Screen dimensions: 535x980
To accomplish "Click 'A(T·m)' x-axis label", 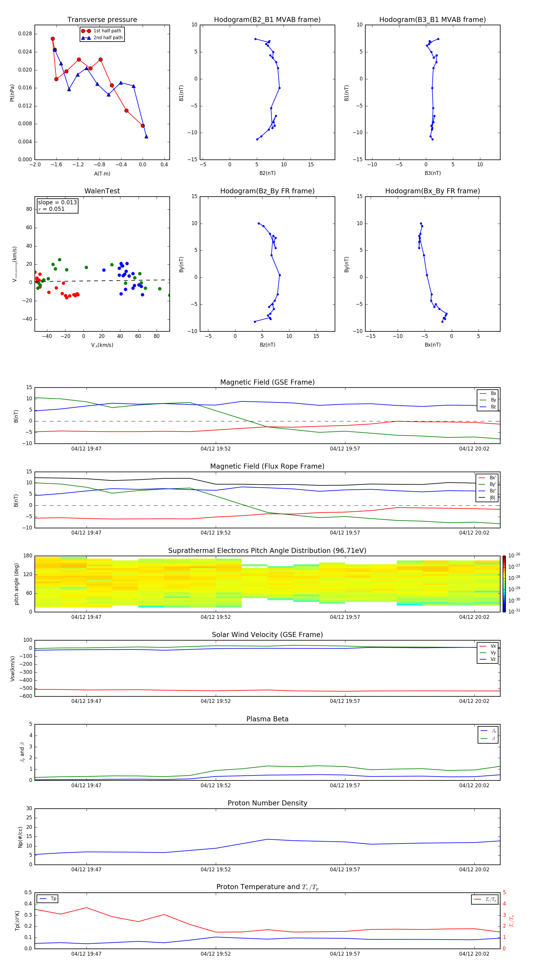I will pyautogui.click(x=102, y=173).
